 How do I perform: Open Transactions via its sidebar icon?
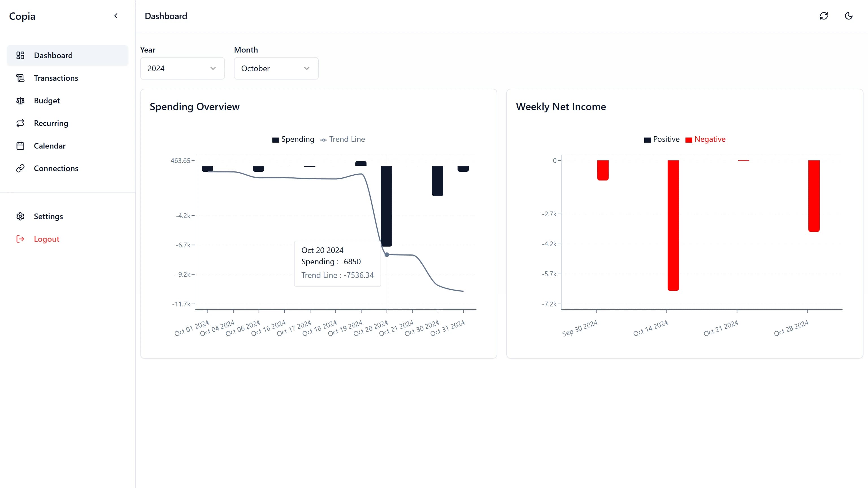(20, 78)
